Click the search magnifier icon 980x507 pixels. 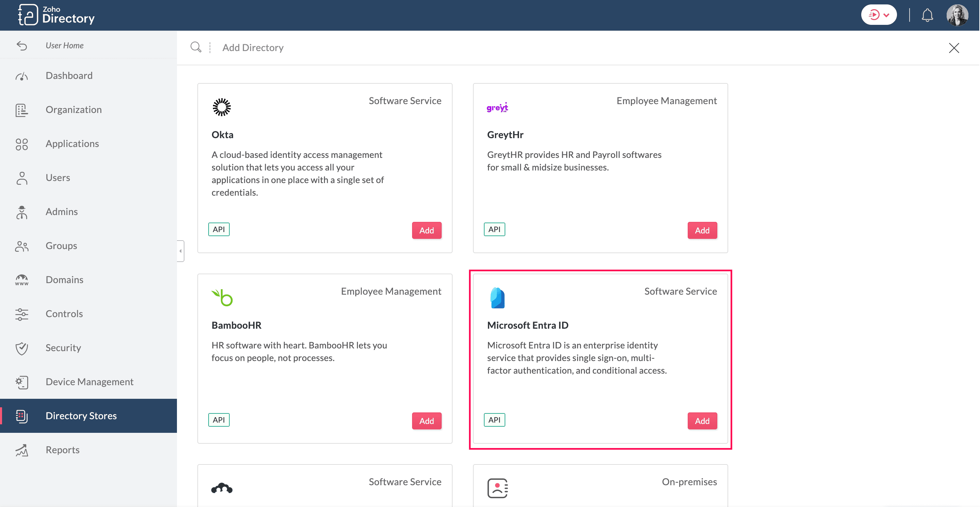196,47
